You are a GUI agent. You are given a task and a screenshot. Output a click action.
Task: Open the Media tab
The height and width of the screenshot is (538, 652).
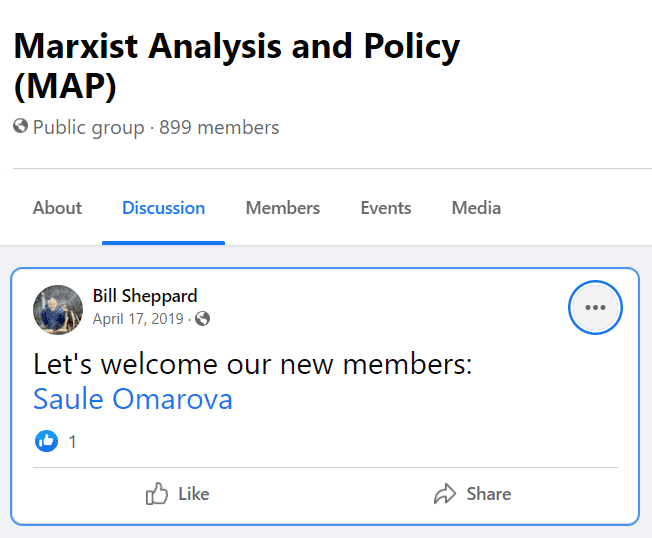pos(476,208)
